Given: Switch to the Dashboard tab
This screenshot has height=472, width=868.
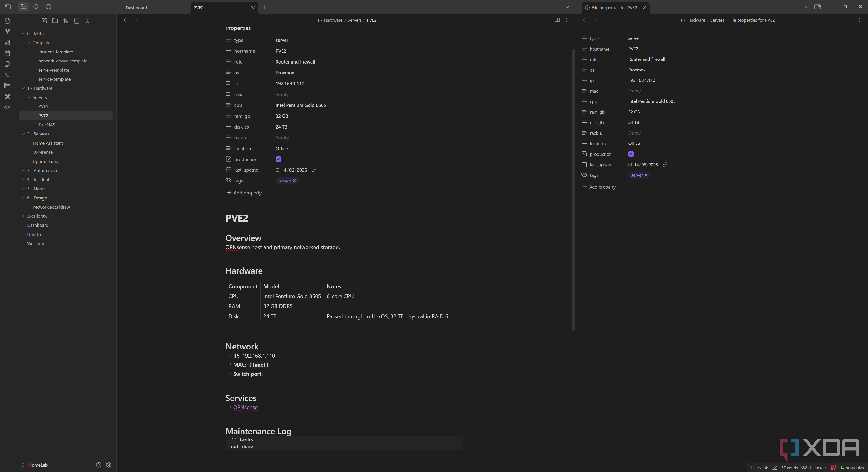Looking at the screenshot, I should [x=136, y=7].
